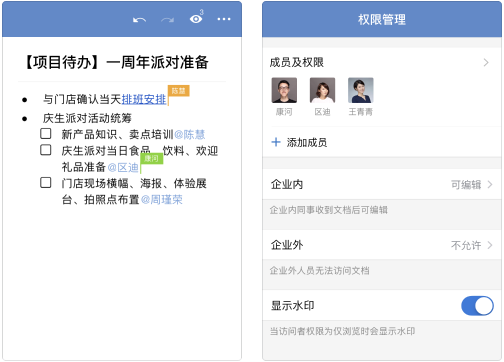504x362 pixels.
Task: Check the 新产品知识、卖点培训 task box
Action: (x=46, y=134)
